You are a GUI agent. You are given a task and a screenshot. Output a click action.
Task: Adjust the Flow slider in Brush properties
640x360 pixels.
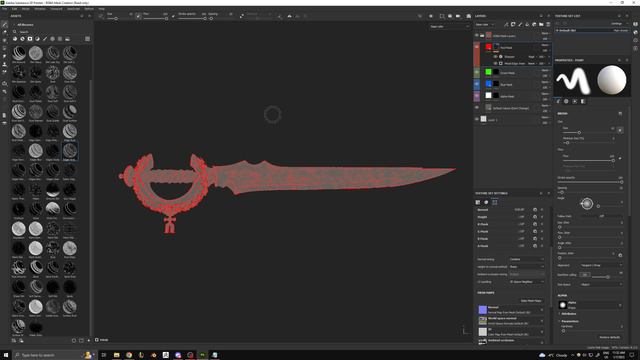588,160
